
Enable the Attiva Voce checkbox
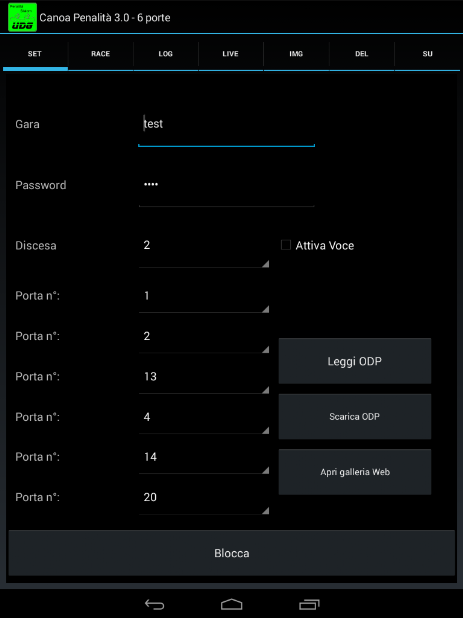pyautogui.click(x=286, y=245)
